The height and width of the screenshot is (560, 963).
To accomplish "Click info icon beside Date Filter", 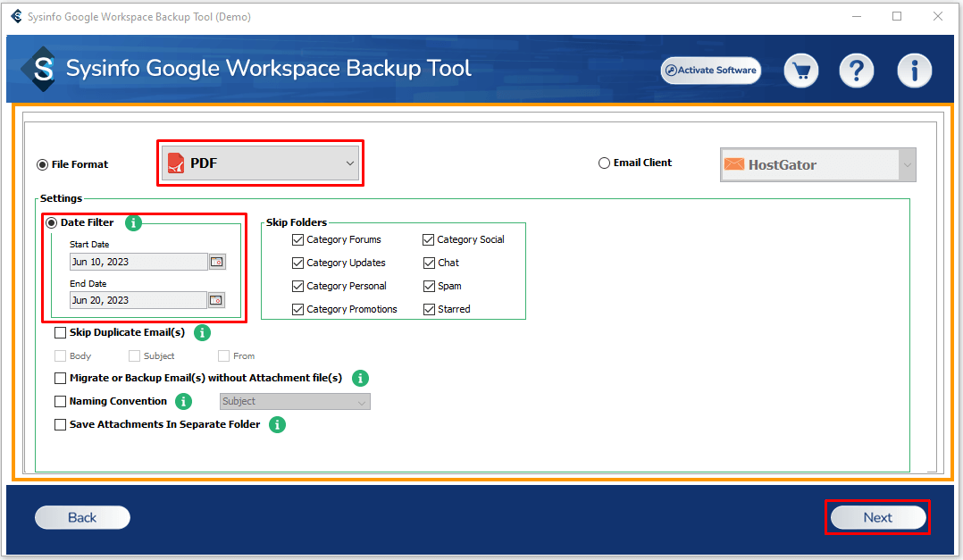I will point(133,223).
